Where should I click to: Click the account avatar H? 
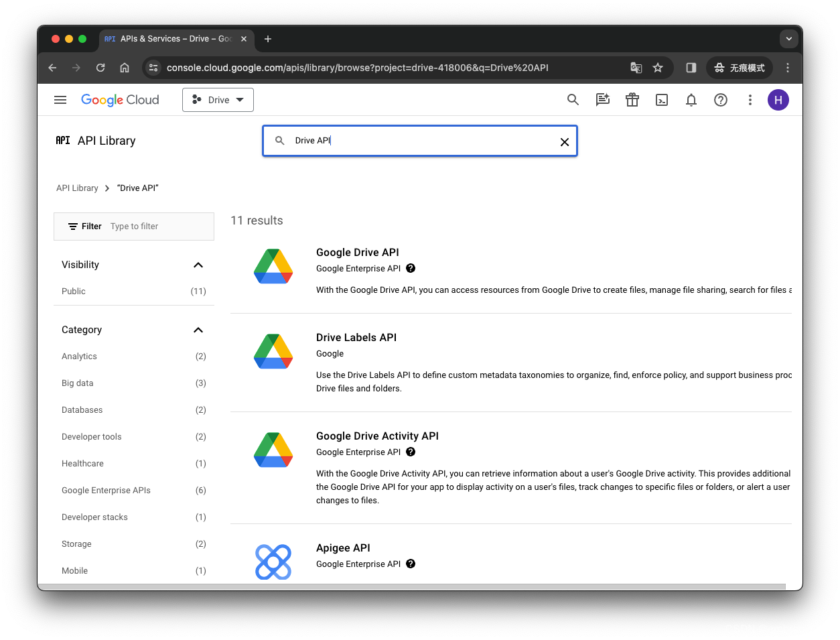(x=778, y=100)
